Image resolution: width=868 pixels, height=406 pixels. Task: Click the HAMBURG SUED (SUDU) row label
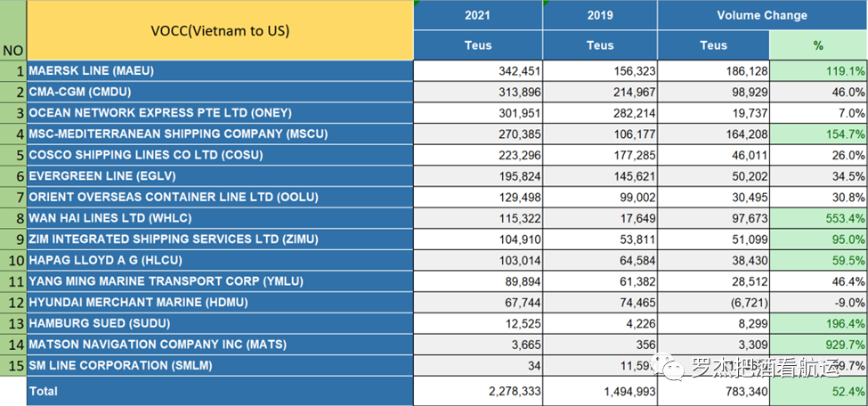pos(221,323)
